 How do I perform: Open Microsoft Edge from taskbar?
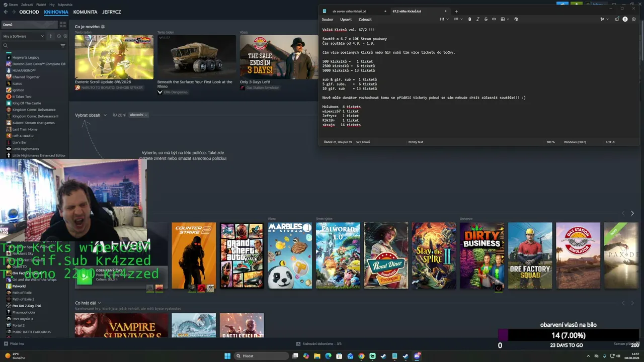(x=328, y=356)
